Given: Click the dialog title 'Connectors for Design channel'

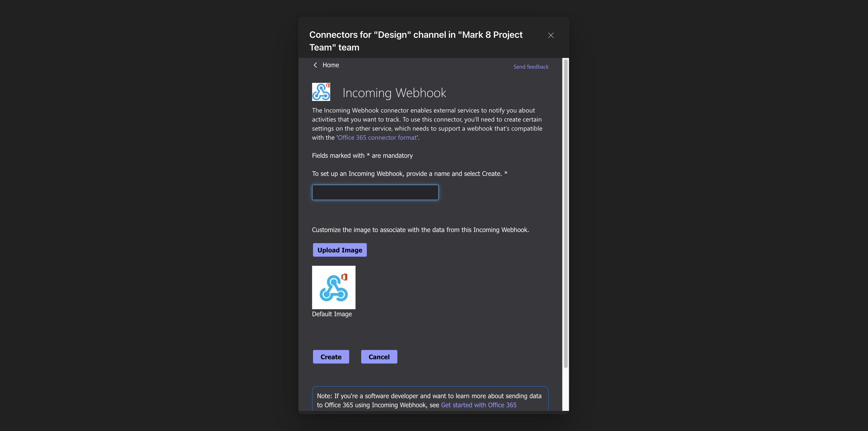Looking at the screenshot, I should (416, 41).
